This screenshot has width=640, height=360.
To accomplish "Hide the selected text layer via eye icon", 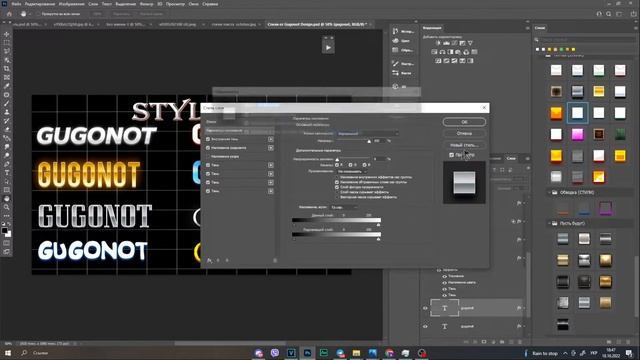I will (x=425, y=308).
